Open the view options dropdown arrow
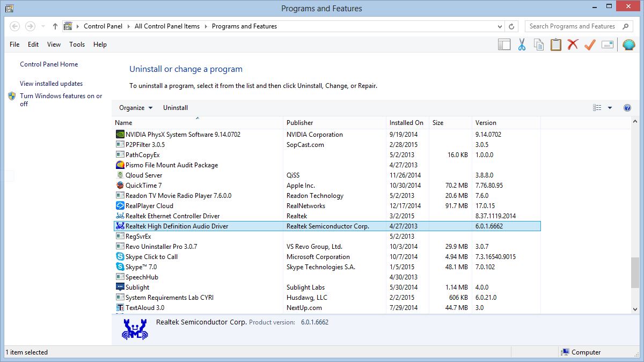644x362 pixels. click(x=610, y=108)
